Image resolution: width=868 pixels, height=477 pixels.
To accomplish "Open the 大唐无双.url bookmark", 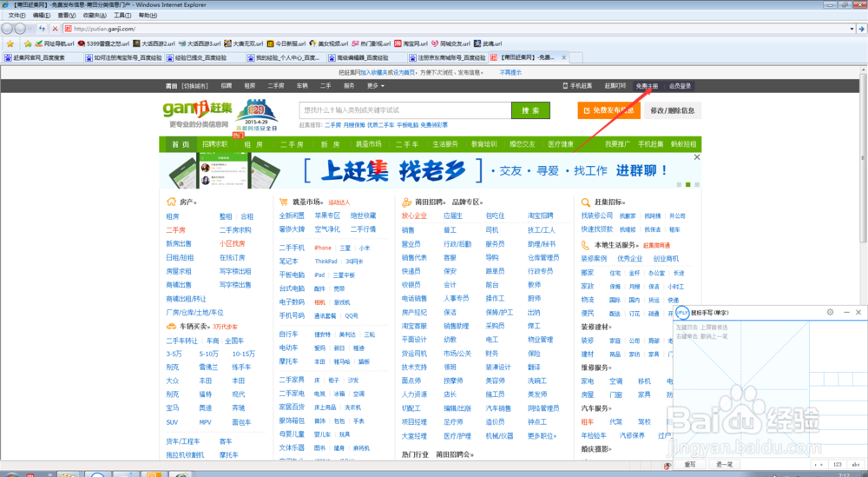I will [x=244, y=43].
